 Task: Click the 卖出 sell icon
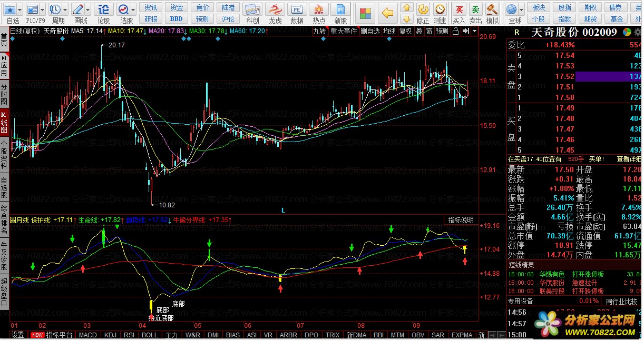[476, 9]
